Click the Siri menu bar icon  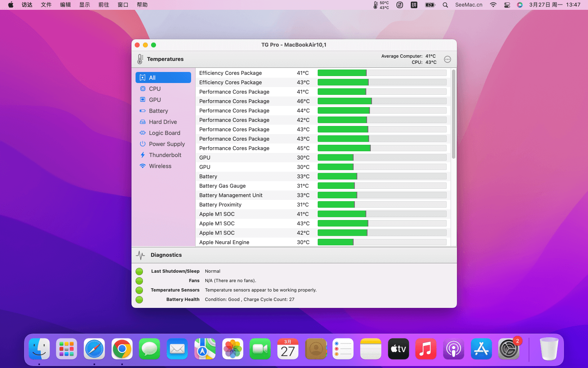[520, 5]
